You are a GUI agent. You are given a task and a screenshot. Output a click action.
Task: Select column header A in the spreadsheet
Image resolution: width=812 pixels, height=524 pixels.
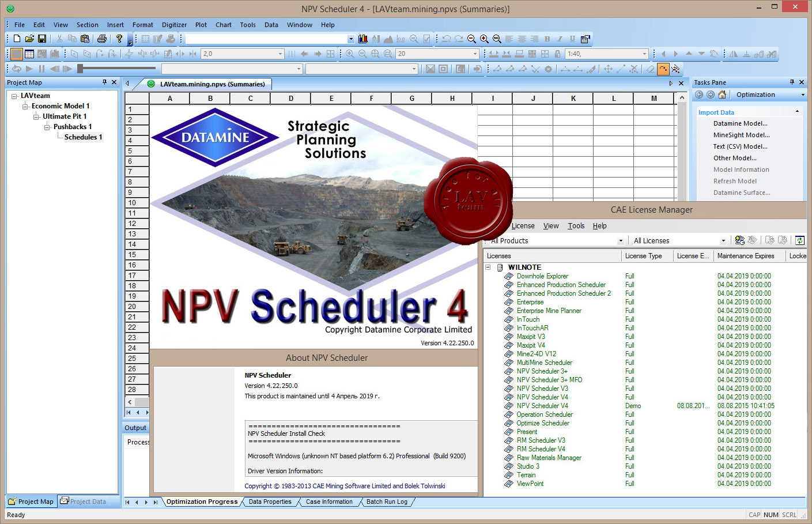[169, 99]
